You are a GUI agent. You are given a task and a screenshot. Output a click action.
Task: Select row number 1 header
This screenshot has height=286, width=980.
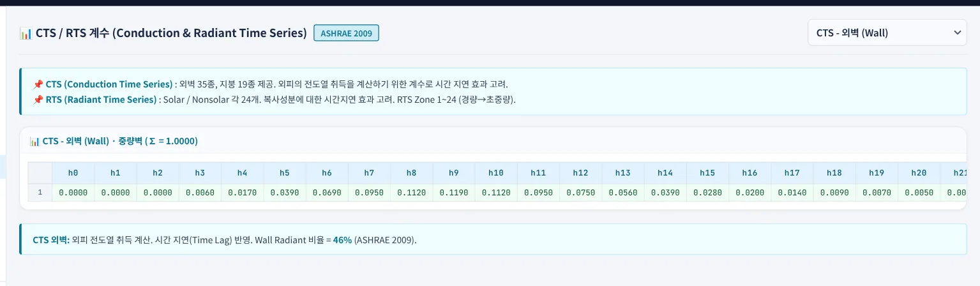[40, 192]
